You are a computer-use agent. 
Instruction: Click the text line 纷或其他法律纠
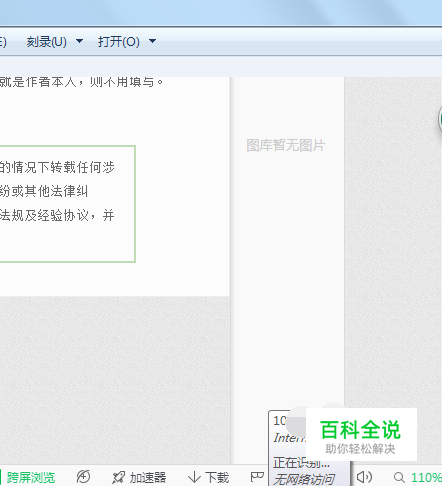point(44,191)
